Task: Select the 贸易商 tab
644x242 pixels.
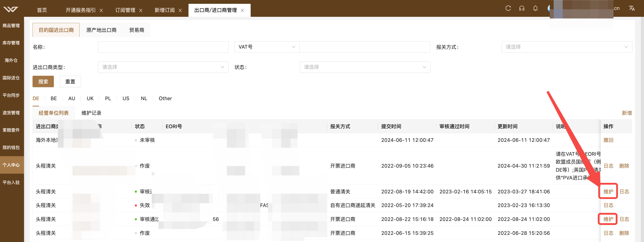Action: coord(136,30)
